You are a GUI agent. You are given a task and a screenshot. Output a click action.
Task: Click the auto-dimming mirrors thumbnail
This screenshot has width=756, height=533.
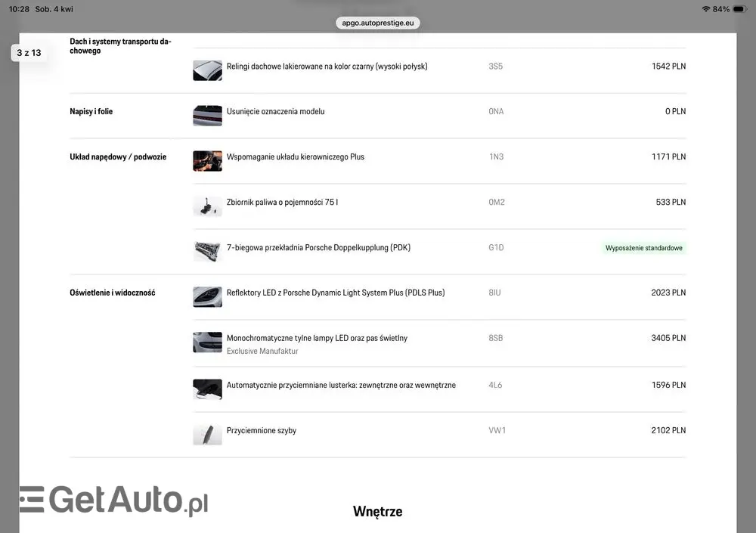(207, 389)
